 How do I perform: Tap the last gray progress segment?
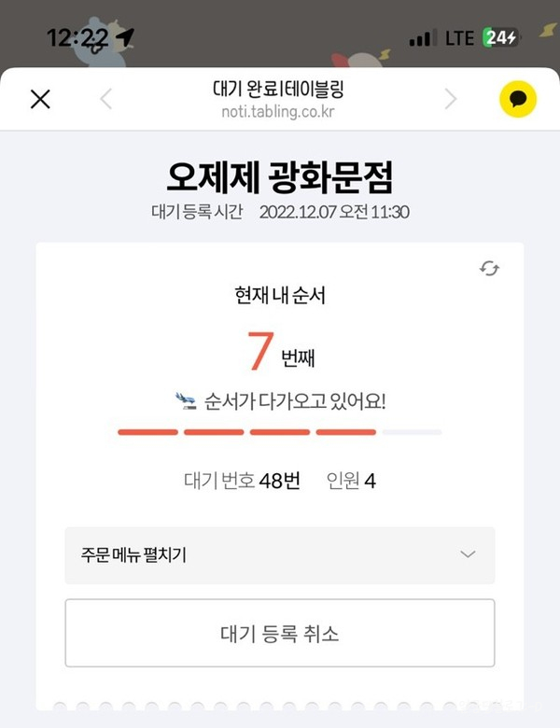point(412,432)
